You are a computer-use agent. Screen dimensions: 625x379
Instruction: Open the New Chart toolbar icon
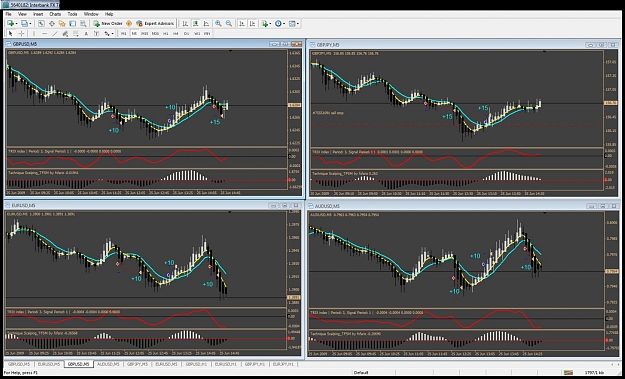[x=10, y=24]
